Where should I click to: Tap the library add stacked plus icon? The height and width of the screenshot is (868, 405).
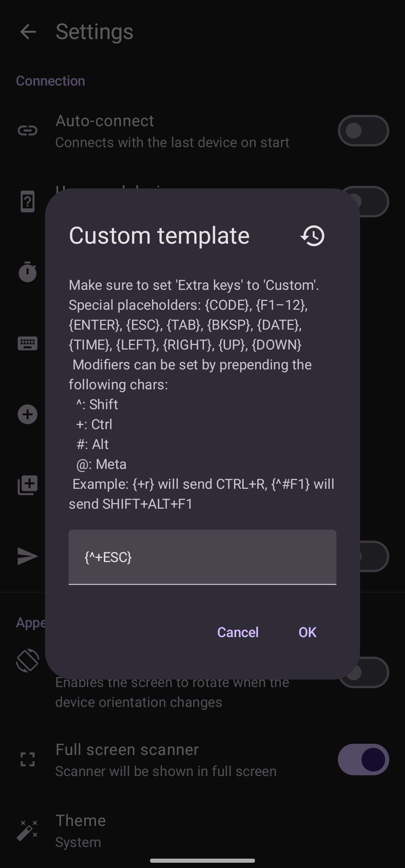28,485
